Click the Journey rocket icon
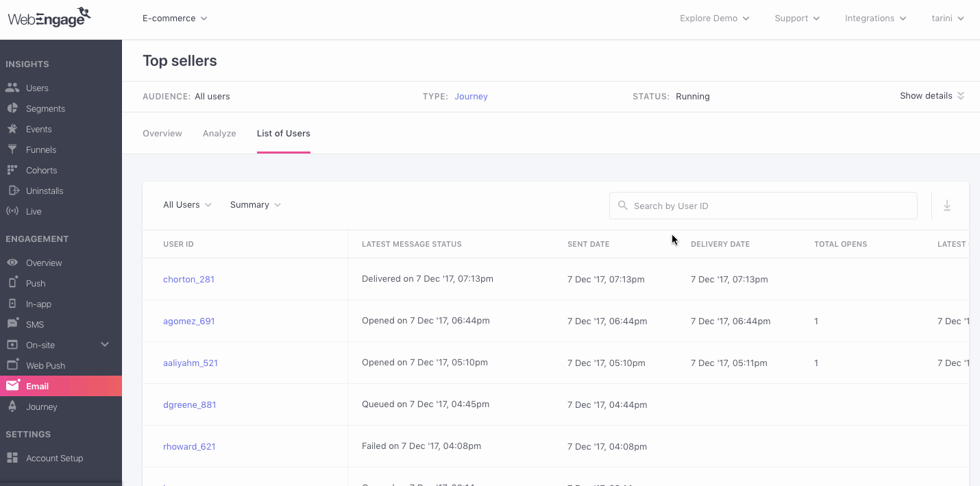This screenshot has height=486, width=980. coord(12,406)
